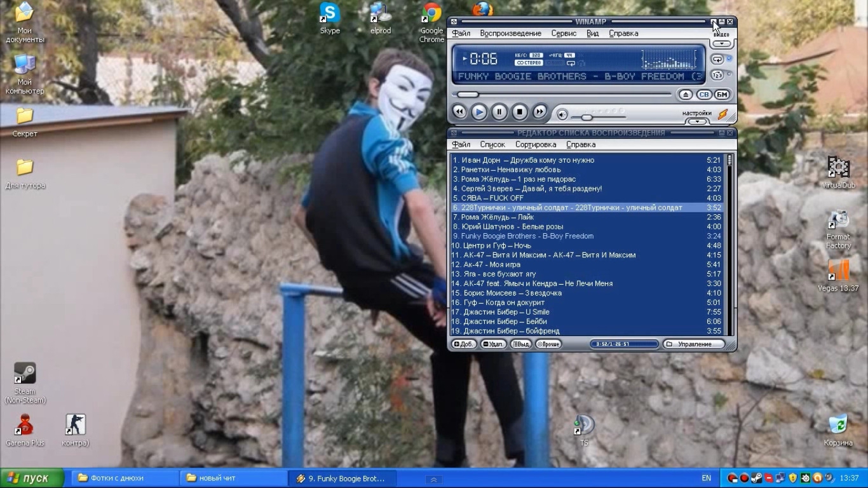The height and width of the screenshot is (488, 868).
Task: Click the Прочие misc button
Action: coord(548,344)
